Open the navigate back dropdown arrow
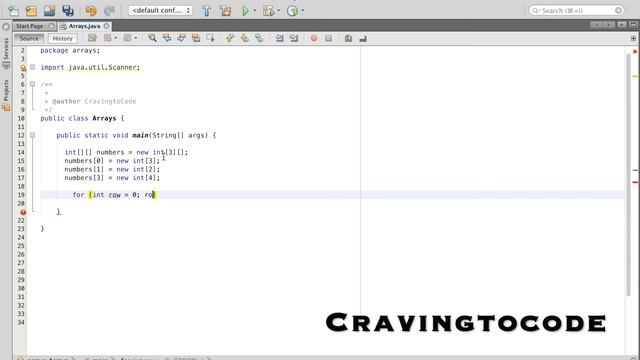This screenshot has width=640, height=360. [116, 38]
